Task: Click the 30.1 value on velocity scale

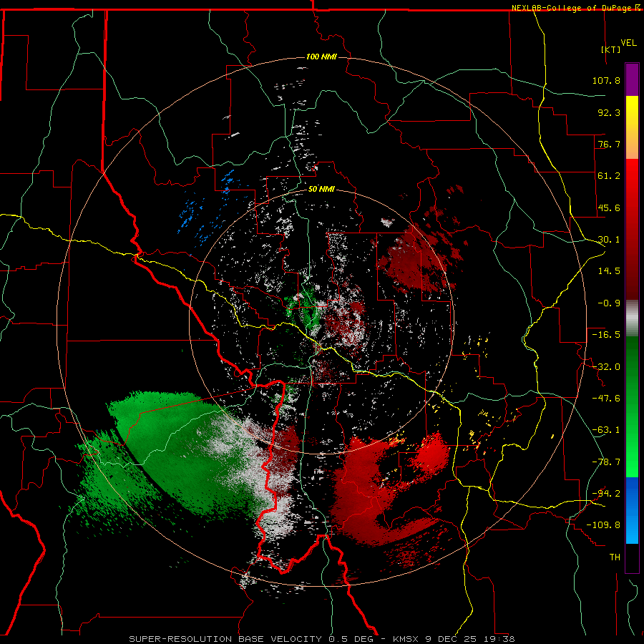Action: click(609, 240)
